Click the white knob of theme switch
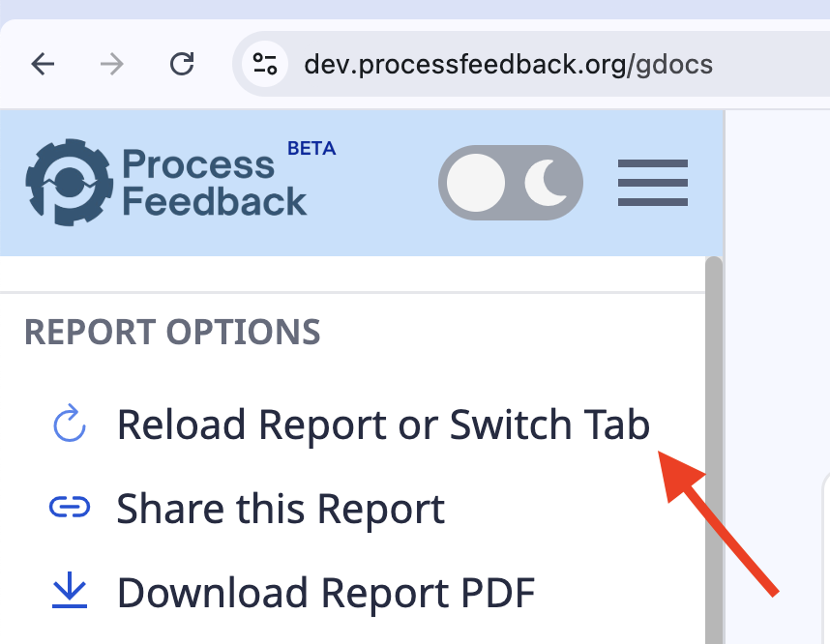Viewport: 830px width, 644px height. click(x=476, y=182)
